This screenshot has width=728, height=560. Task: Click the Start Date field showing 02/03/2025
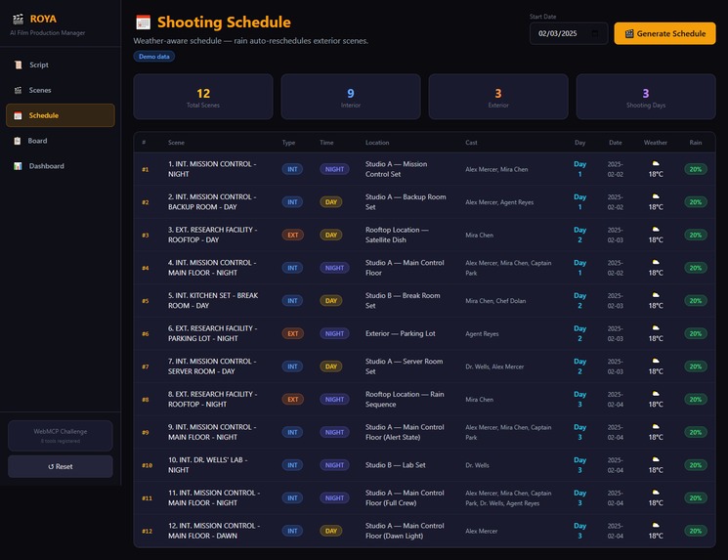click(569, 33)
